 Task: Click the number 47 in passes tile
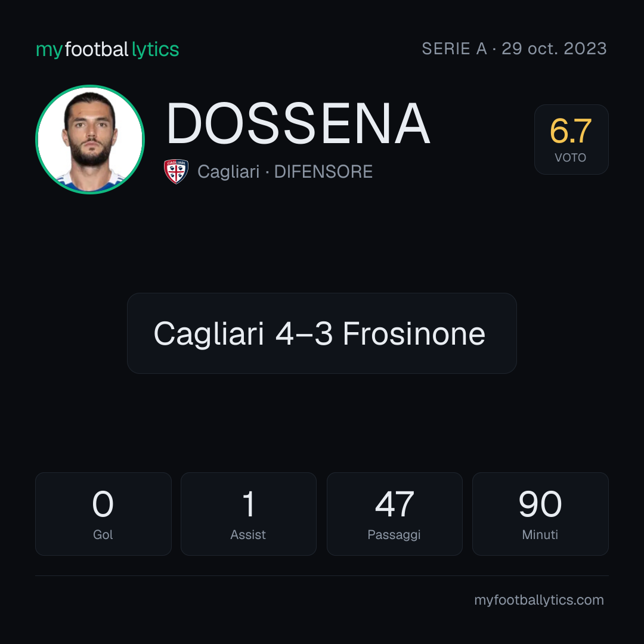click(395, 504)
